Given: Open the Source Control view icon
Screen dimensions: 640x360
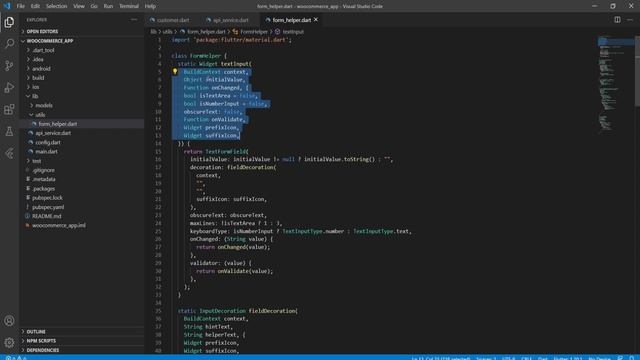Looking at the screenshot, I should (9, 65).
